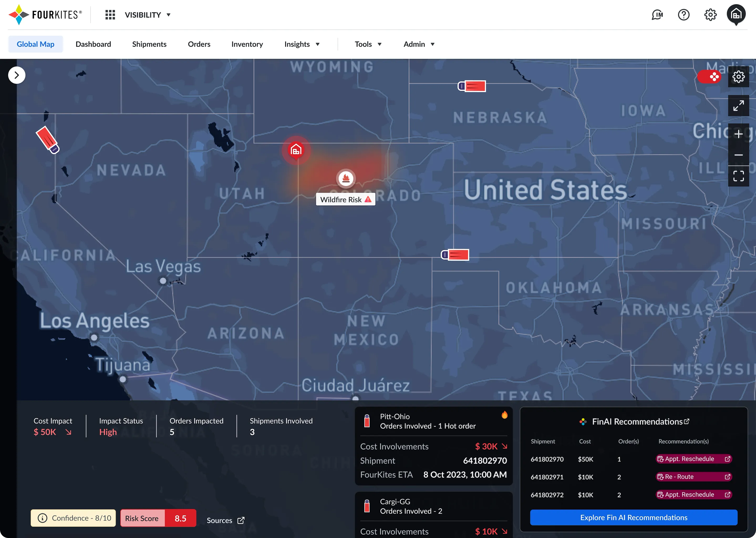Viewport: 756px width, 538px height.
Task: Expand the left side panel chevron
Action: coord(17,75)
